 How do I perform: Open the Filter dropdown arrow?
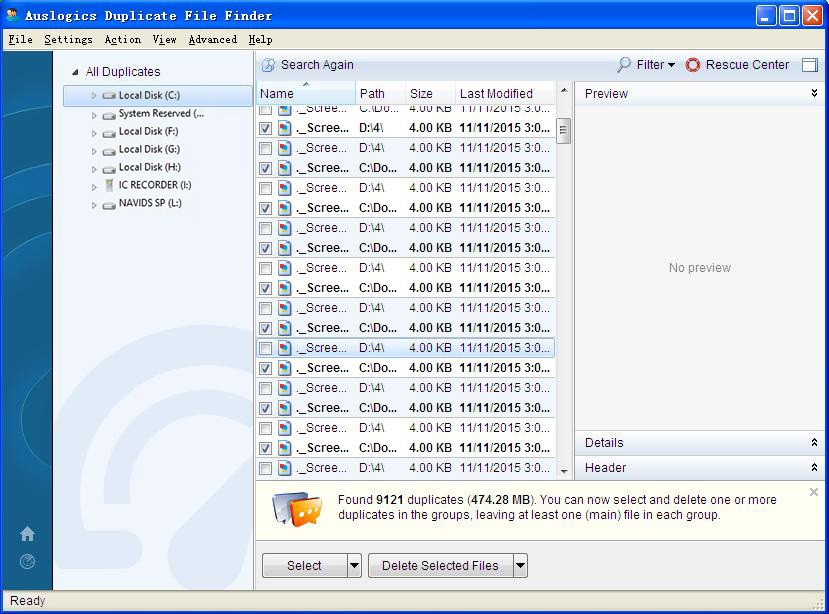pyautogui.click(x=671, y=65)
